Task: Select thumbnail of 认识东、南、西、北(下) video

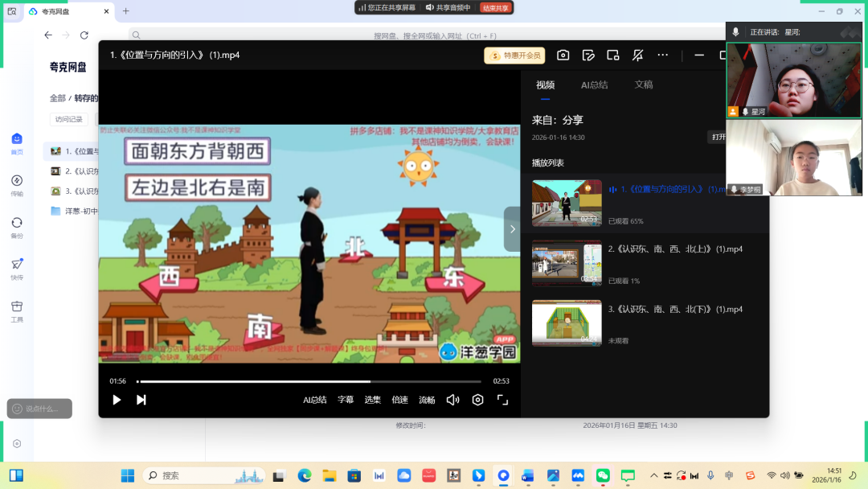Action: (567, 323)
